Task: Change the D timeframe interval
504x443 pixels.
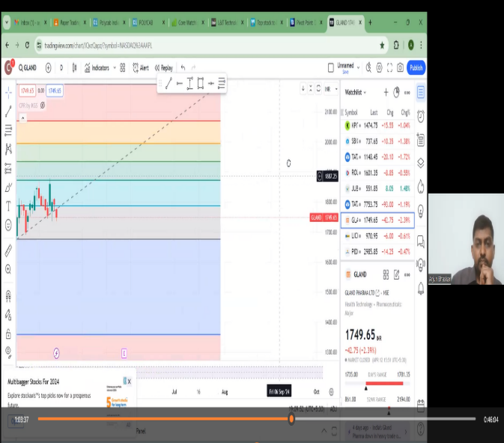Action: 61,68
